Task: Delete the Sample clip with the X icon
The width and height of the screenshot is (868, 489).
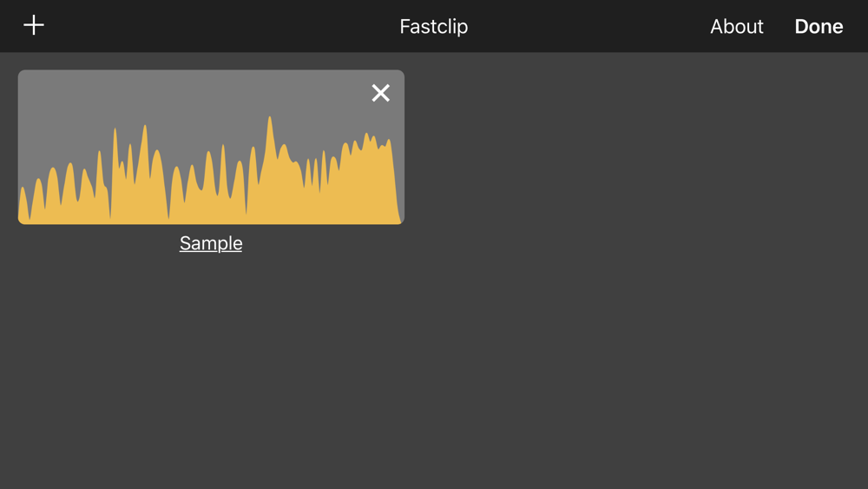Action: [x=380, y=93]
